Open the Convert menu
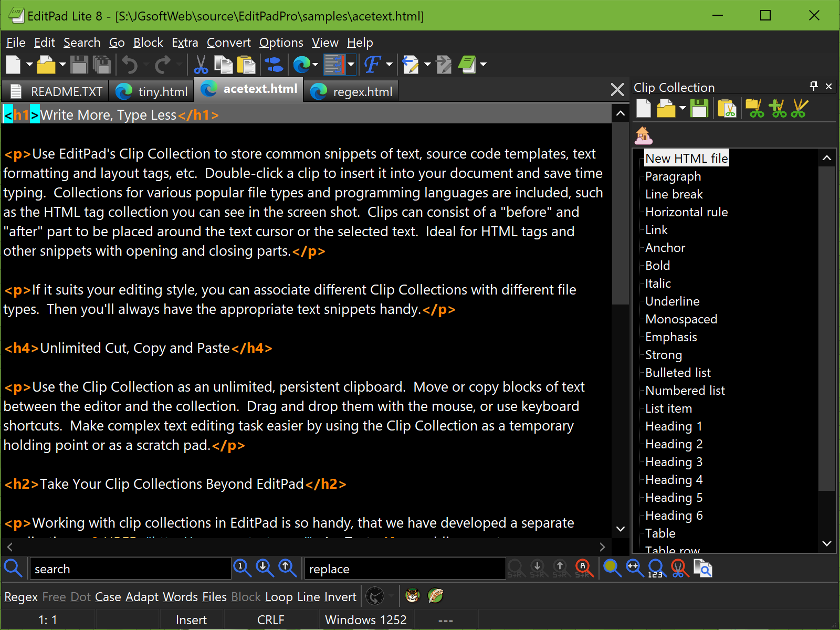This screenshot has width=840, height=630. (x=229, y=43)
